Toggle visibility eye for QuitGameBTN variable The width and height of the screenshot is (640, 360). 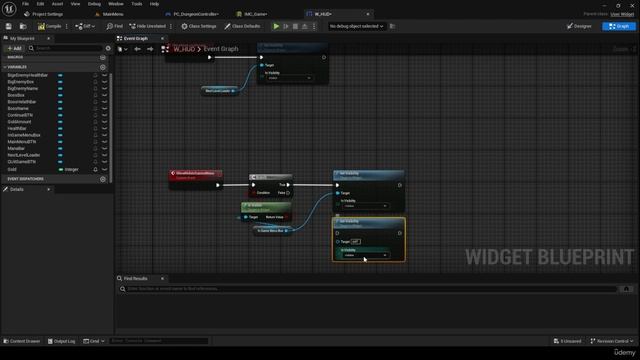104,162
